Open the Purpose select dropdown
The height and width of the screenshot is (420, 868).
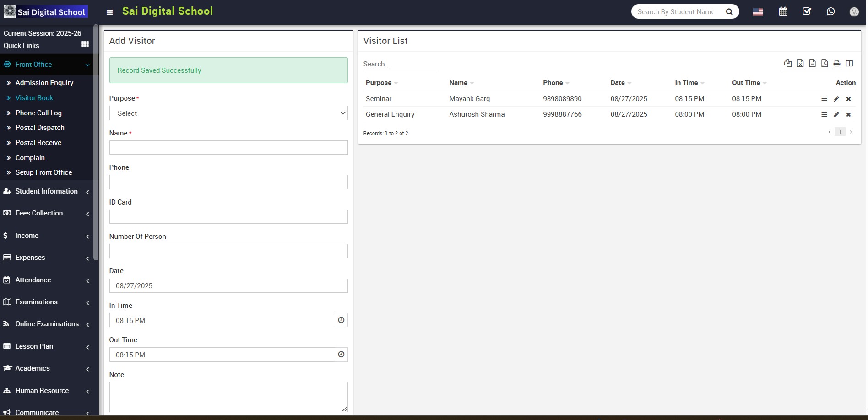point(228,113)
